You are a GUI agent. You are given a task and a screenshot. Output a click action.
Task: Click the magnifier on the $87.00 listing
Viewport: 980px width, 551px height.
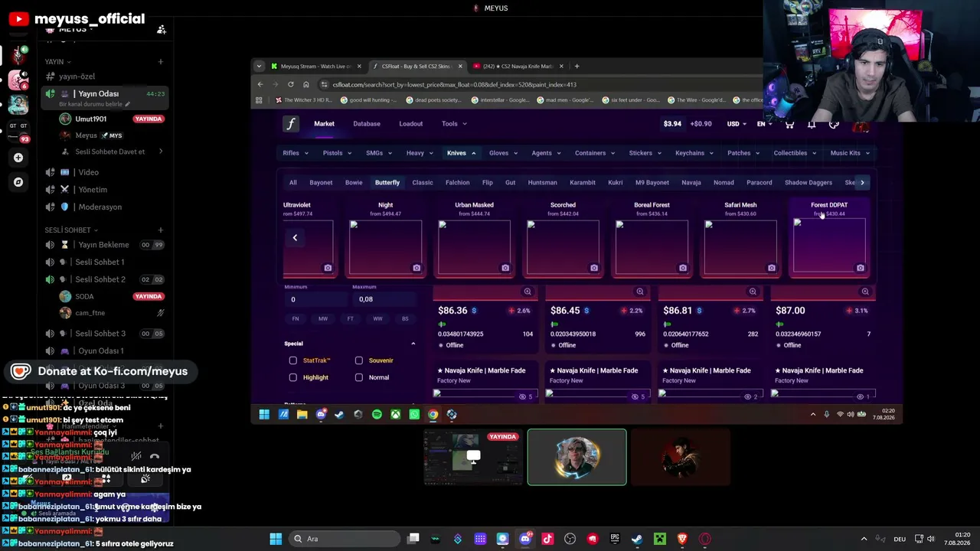pos(865,292)
